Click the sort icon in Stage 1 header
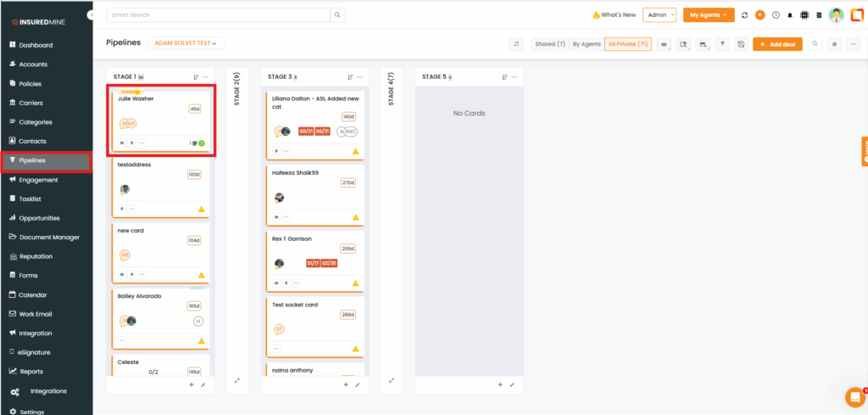 point(195,76)
